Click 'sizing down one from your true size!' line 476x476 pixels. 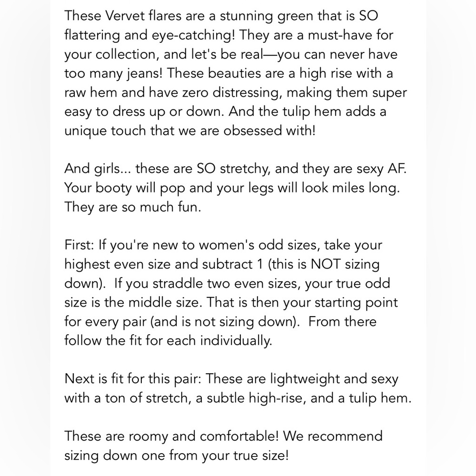point(177,456)
